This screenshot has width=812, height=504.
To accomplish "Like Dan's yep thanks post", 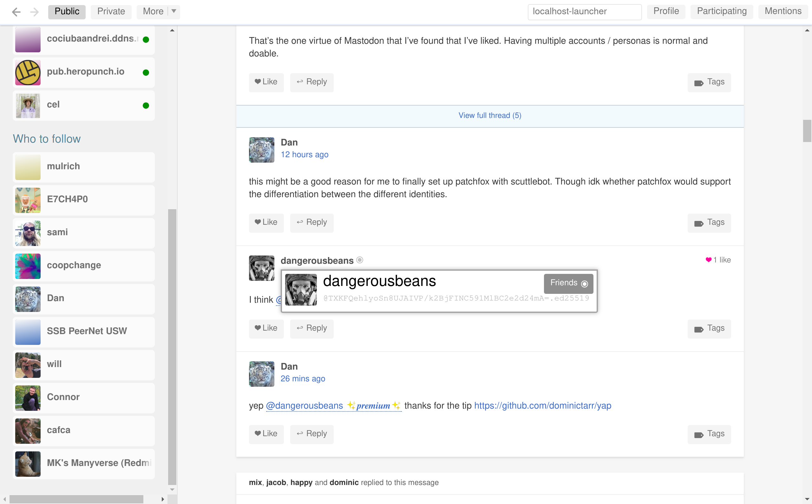I will point(266,434).
